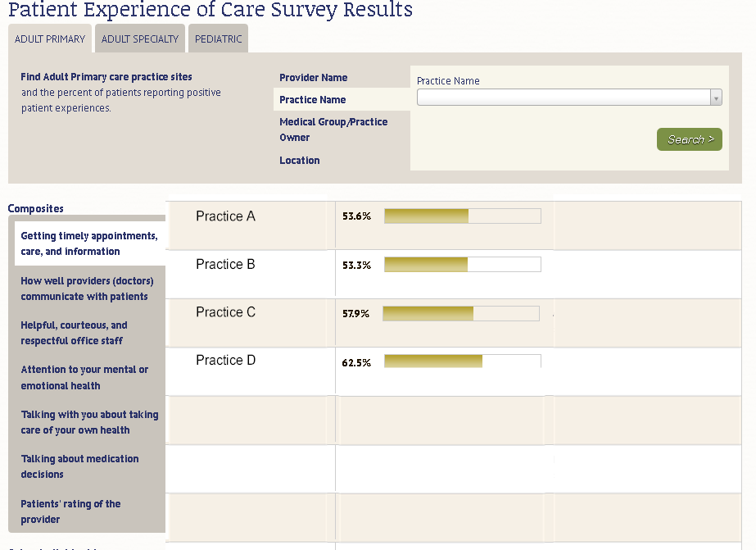Select the Provider Name search option

(313, 78)
